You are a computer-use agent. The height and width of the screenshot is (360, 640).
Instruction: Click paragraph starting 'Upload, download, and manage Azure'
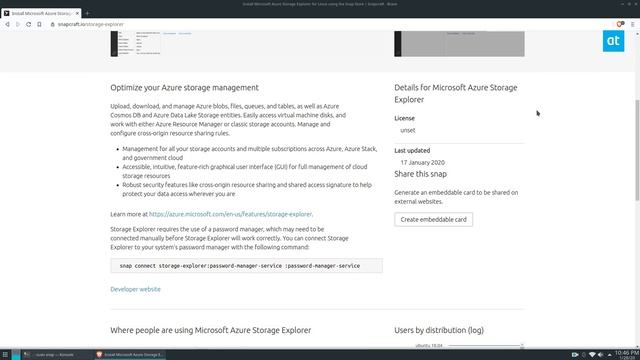point(228,120)
